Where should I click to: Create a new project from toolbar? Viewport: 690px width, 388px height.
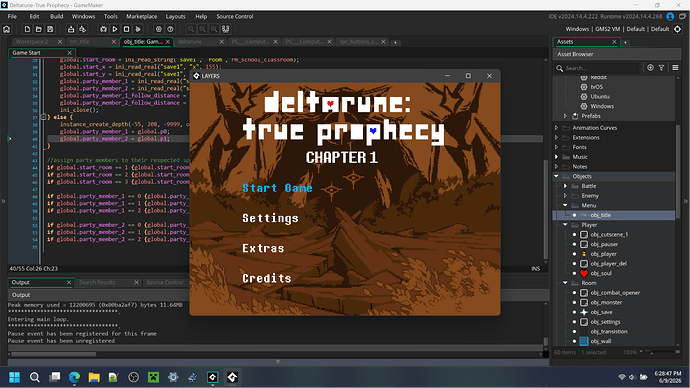[27, 29]
